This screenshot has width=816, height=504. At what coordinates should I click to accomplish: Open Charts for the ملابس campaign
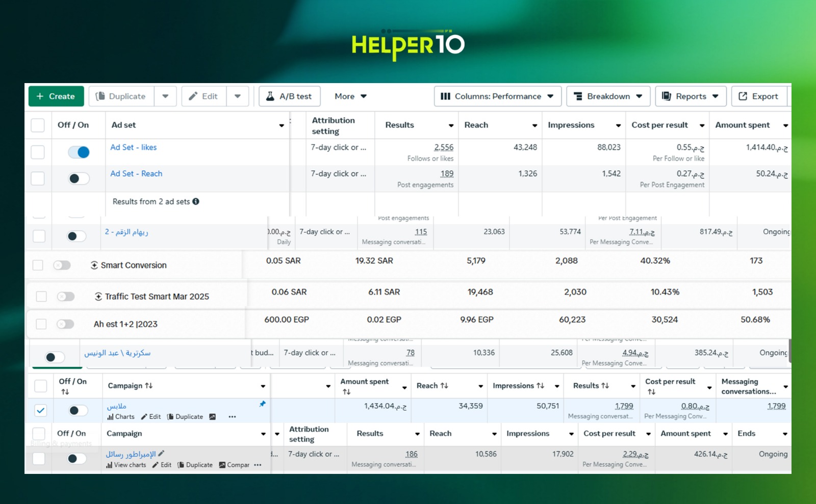point(121,416)
